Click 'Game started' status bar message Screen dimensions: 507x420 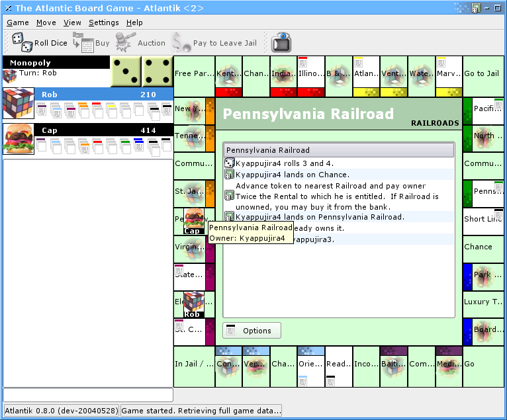point(201,411)
